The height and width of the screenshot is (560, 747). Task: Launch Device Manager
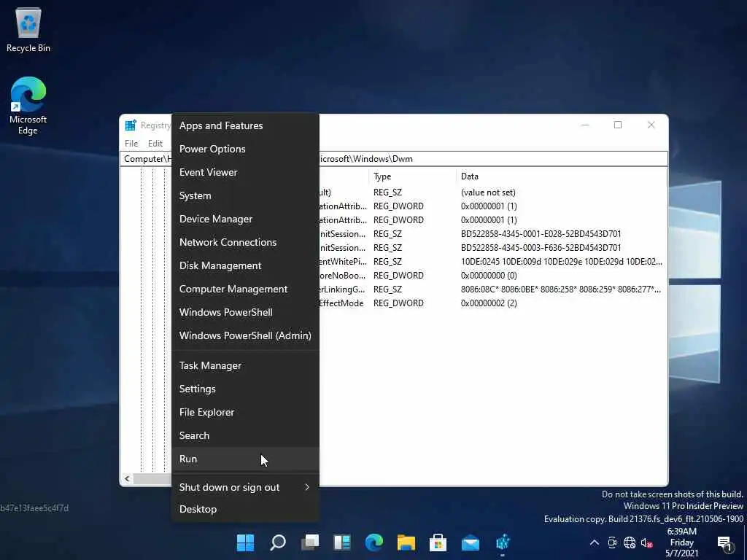[245, 219]
